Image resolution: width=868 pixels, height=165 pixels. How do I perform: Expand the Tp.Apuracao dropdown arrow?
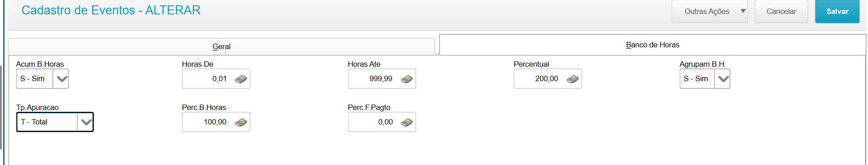pos(85,122)
